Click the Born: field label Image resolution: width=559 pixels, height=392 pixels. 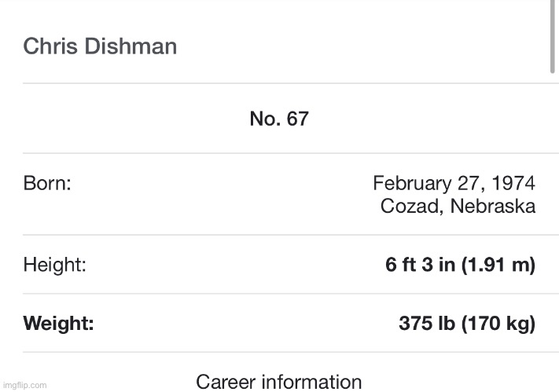(x=47, y=184)
